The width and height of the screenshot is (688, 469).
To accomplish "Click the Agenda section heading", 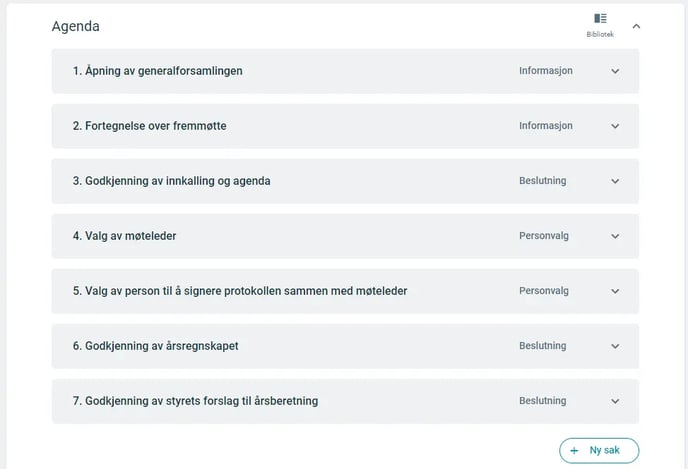I will coord(75,26).
